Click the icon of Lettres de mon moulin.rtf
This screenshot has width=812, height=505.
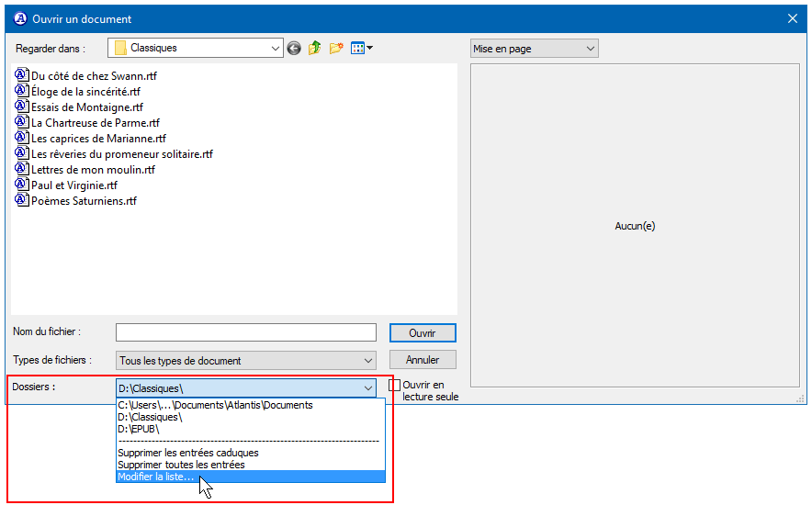pyautogui.click(x=21, y=169)
